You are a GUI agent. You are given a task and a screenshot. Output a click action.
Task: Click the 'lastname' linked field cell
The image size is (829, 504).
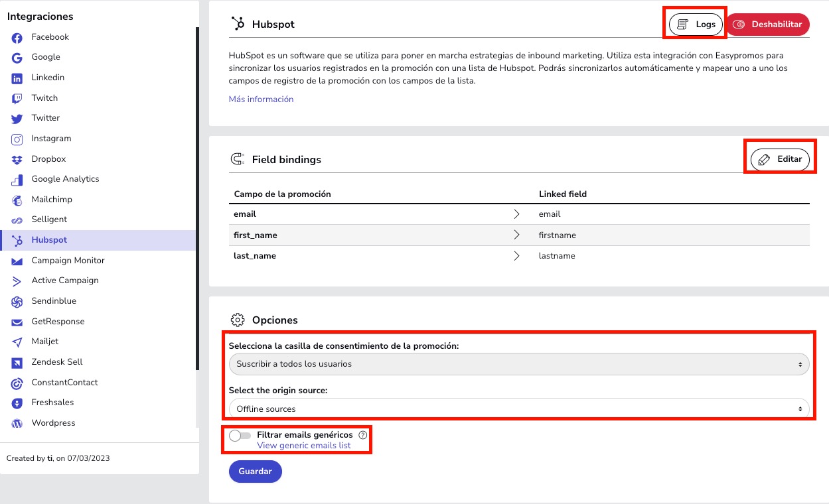(x=557, y=255)
